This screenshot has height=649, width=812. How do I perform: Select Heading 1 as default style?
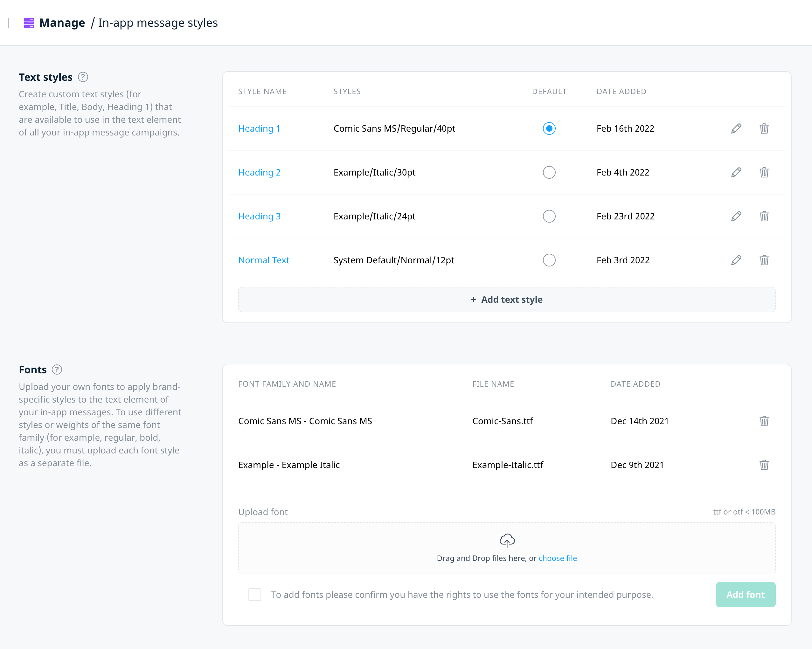(x=549, y=129)
